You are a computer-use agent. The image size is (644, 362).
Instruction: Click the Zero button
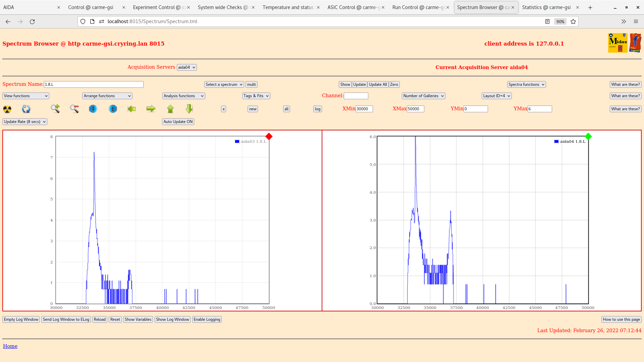click(x=394, y=84)
